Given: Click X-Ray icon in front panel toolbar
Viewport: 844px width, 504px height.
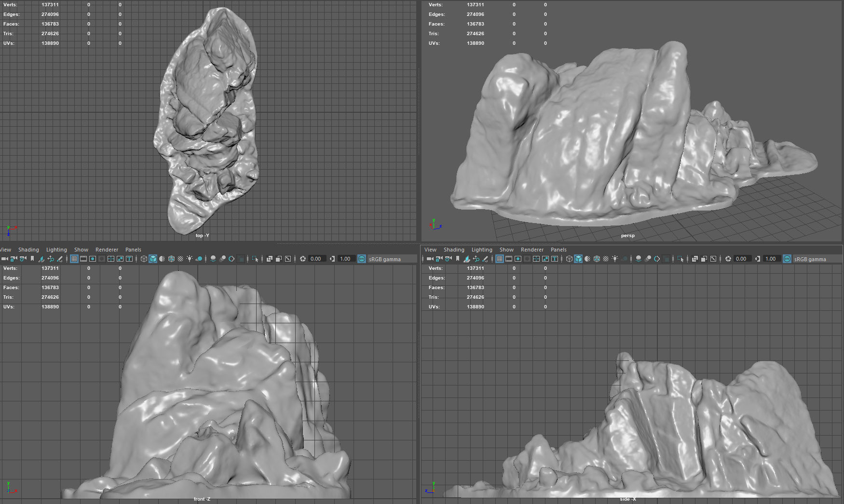Looking at the screenshot, I should coord(269,259).
